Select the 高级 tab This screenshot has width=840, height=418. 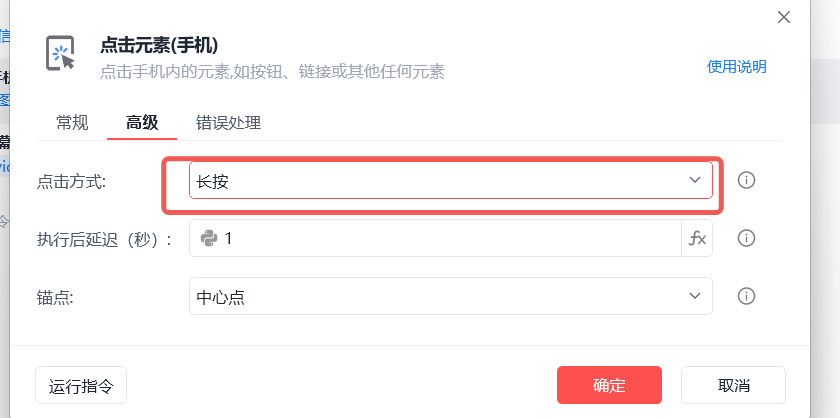pyautogui.click(x=141, y=123)
